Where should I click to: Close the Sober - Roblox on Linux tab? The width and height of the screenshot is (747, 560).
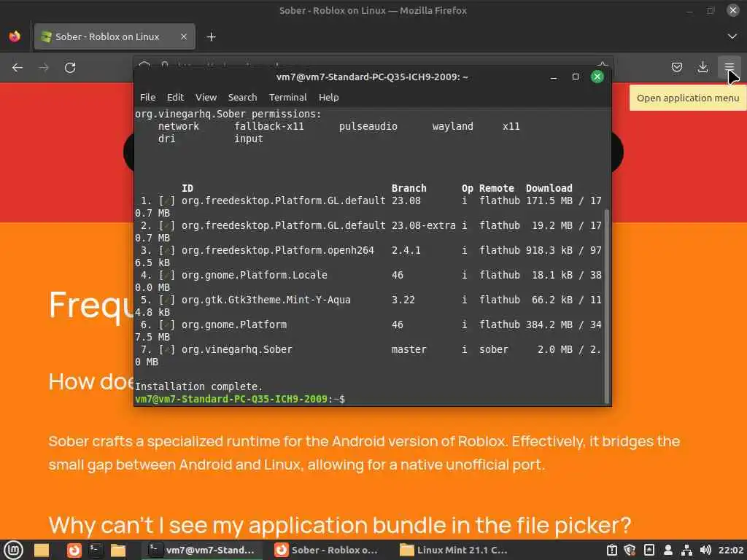click(183, 36)
